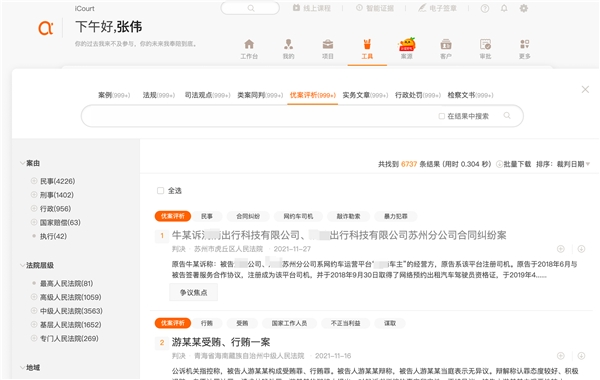This screenshot has height=380, width=600.
Task: Expand the 基层人民法院(1652) node
Action: [x=34, y=324]
